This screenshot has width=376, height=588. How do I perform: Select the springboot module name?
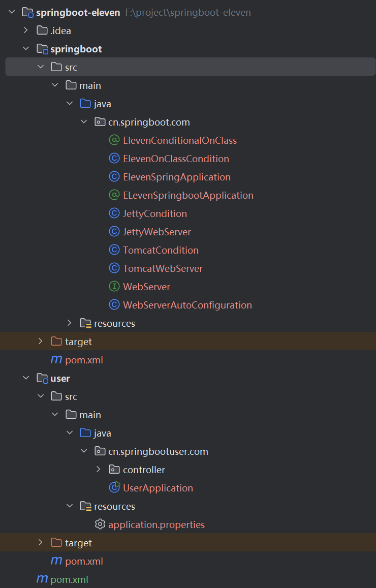(x=76, y=49)
